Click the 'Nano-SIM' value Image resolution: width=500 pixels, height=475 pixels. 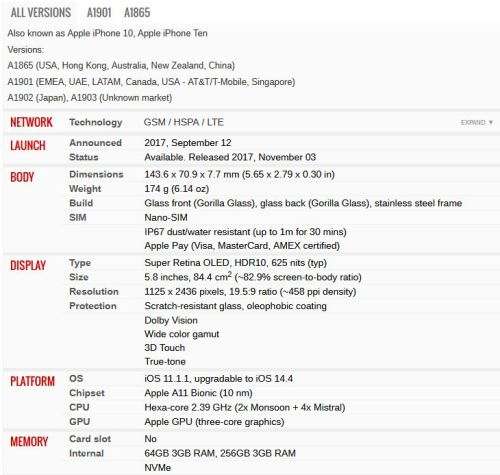(166, 217)
